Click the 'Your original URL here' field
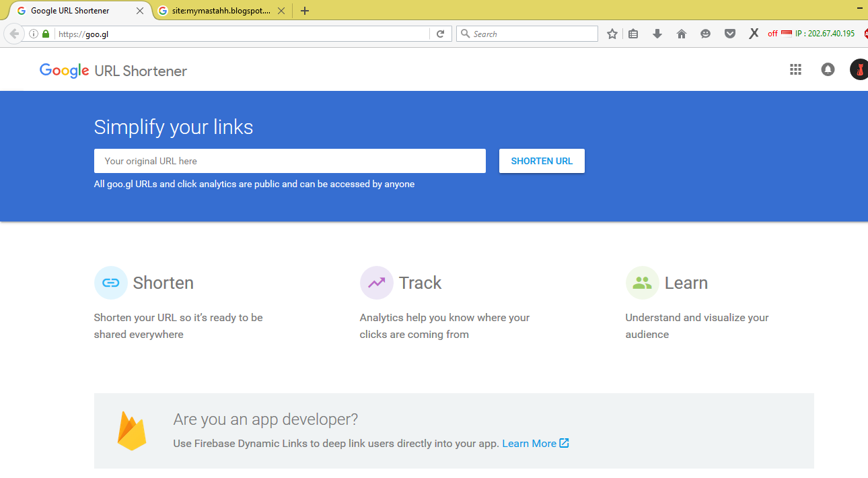 click(x=289, y=161)
